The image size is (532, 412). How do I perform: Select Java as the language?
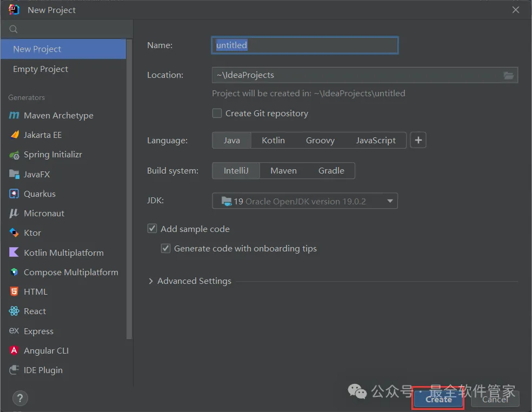232,140
